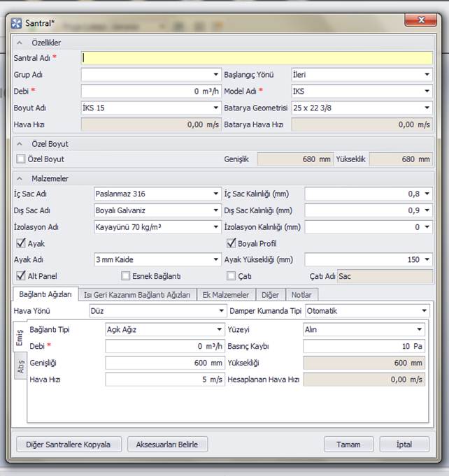Click the Santral window title icon

pyautogui.click(x=17, y=23)
